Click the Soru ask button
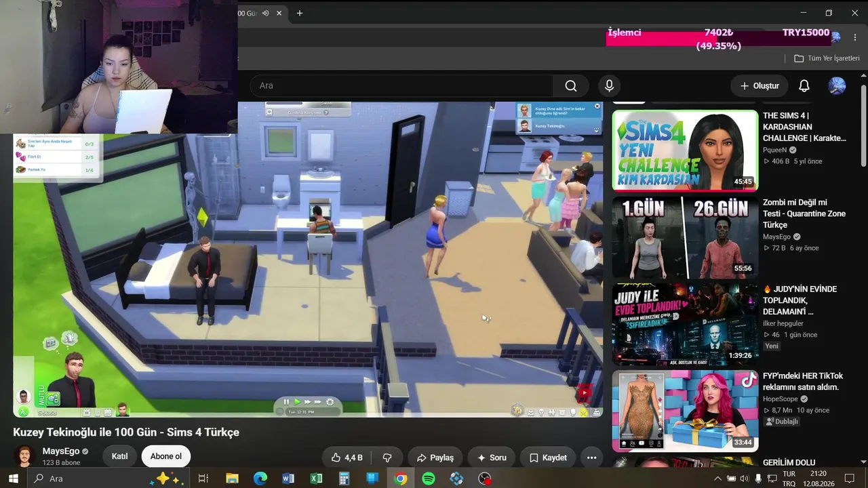 [x=491, y=457]
